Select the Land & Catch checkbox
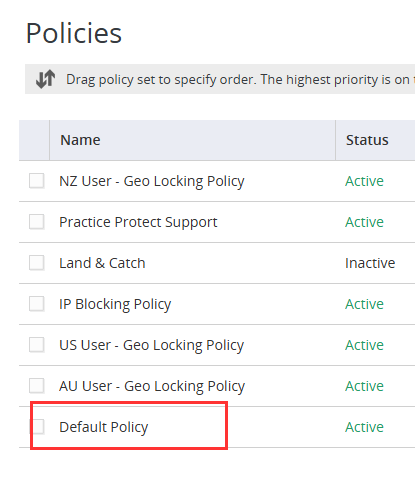415x490 pixels. tap(37, 263)
